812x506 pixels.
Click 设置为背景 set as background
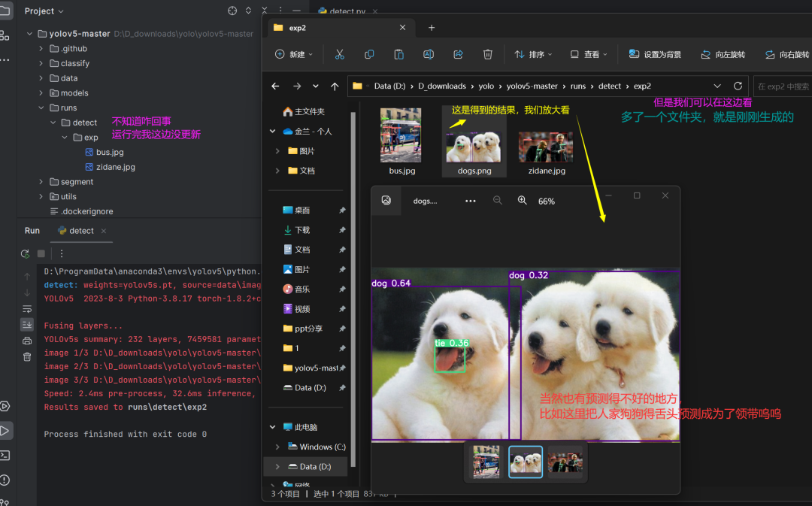(x=655, y=54)
